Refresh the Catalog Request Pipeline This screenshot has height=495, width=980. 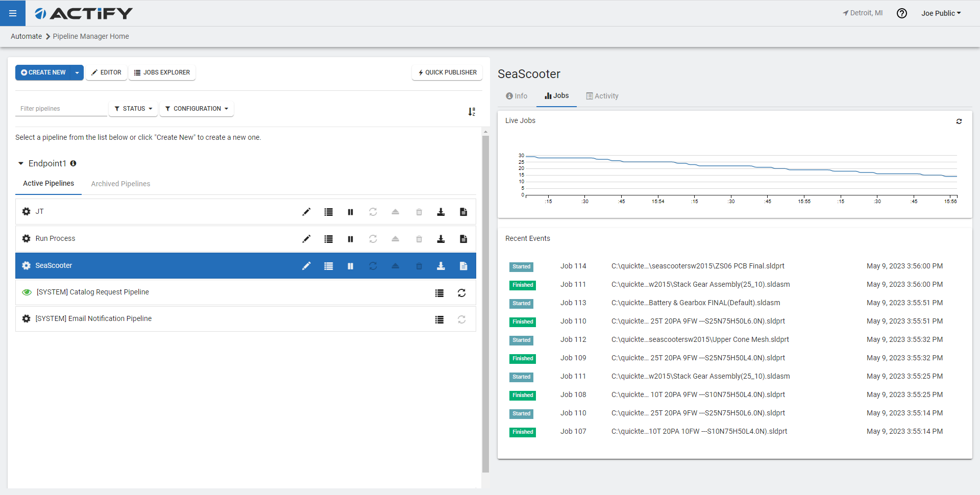pos(461,293)
